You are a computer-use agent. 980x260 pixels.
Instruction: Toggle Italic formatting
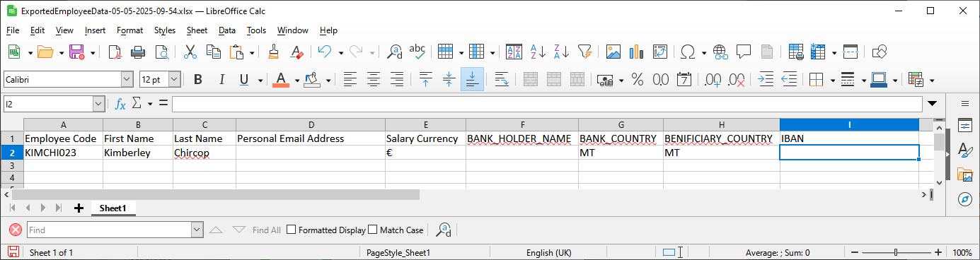point(221,79)
